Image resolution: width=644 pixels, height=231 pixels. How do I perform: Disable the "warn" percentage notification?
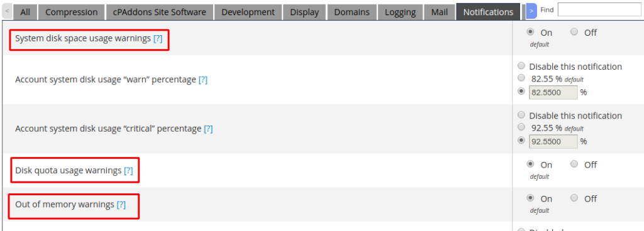tap(521, 65)
